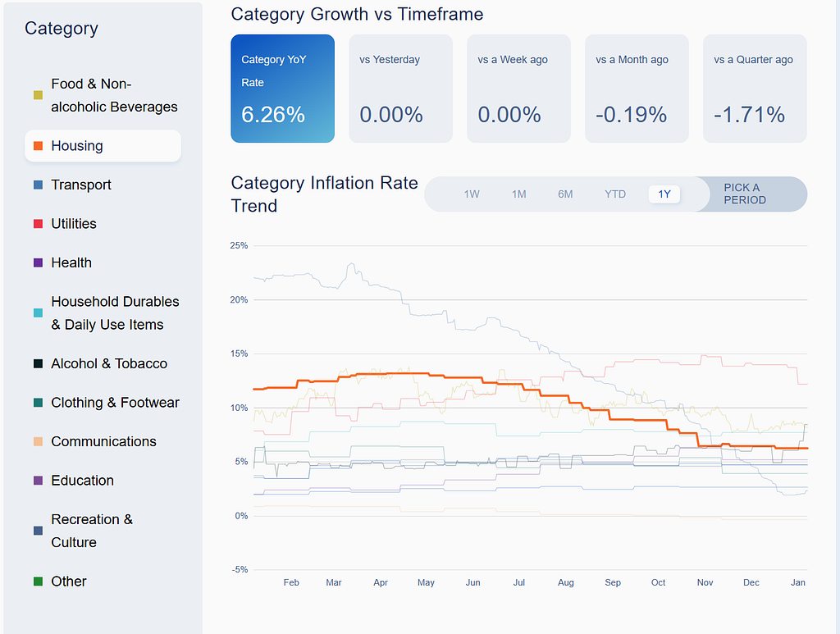Select the Recreation & Culture category

click(103, 531)
